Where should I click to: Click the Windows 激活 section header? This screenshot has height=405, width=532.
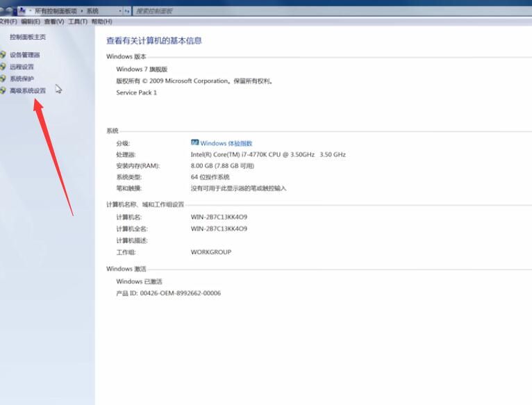pyautogui.click(x=126, y=269)
